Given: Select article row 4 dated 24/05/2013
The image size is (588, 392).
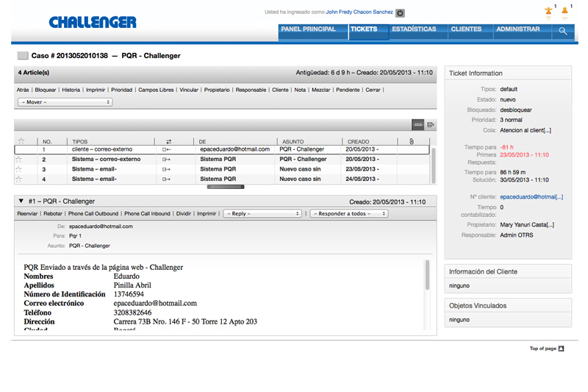Looking at the screenshot, I should (222, 179).
